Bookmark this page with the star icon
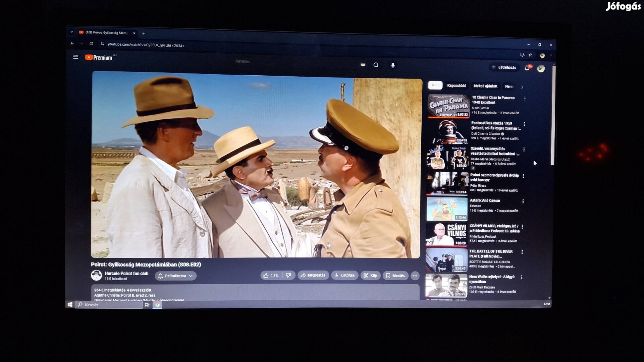Image resolution: width=644 pixels, height=362 pixels. (x=530, y=55)
